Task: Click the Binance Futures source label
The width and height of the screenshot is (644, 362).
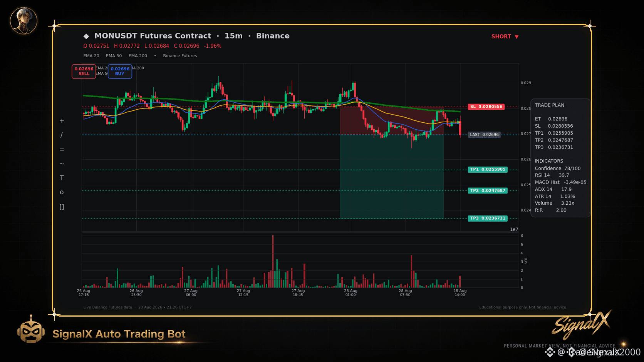Action: pos(180,56)
